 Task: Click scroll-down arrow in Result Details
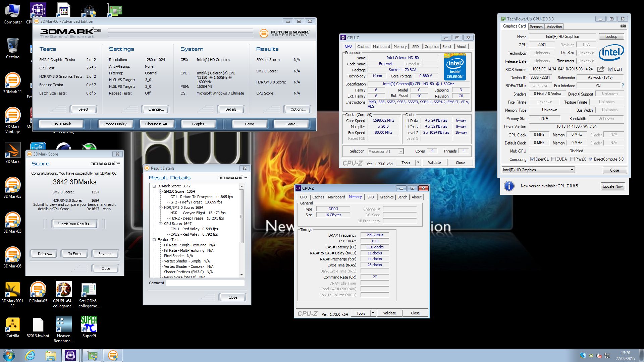[241, 275]
